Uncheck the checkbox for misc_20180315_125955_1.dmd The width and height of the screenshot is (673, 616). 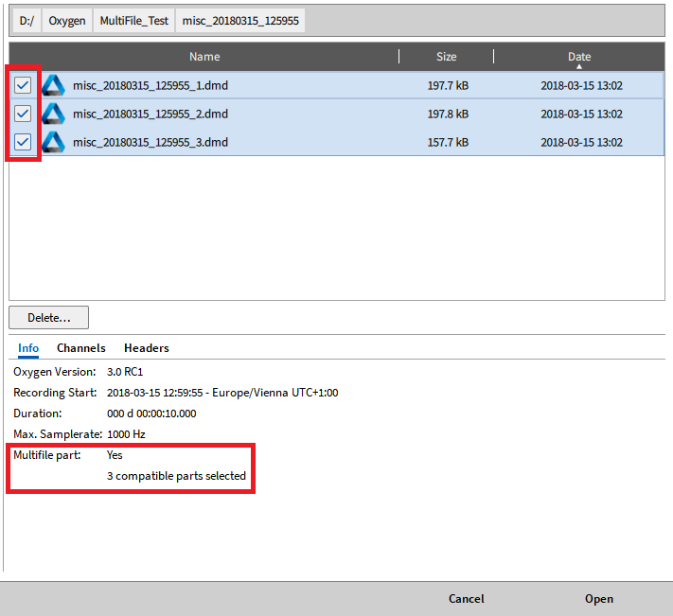[23, 85]
